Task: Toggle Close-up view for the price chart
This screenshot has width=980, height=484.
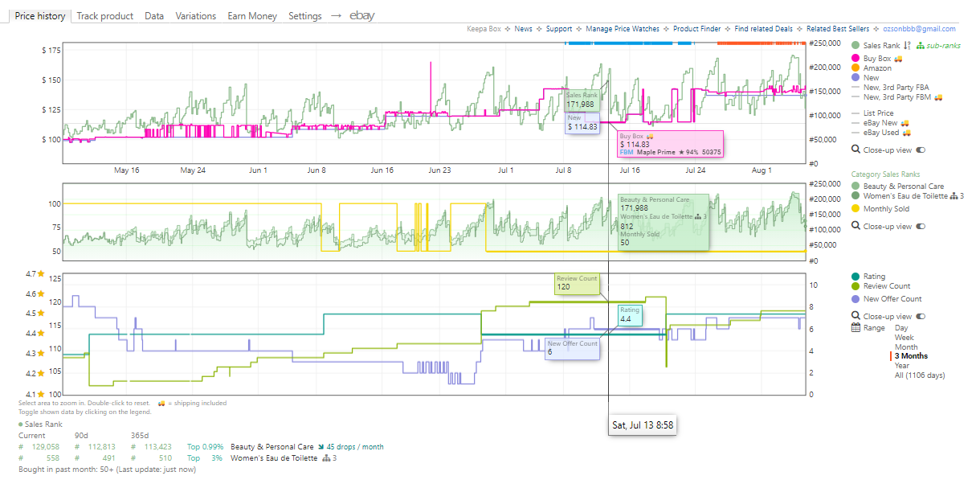Action: click(921, 150)
